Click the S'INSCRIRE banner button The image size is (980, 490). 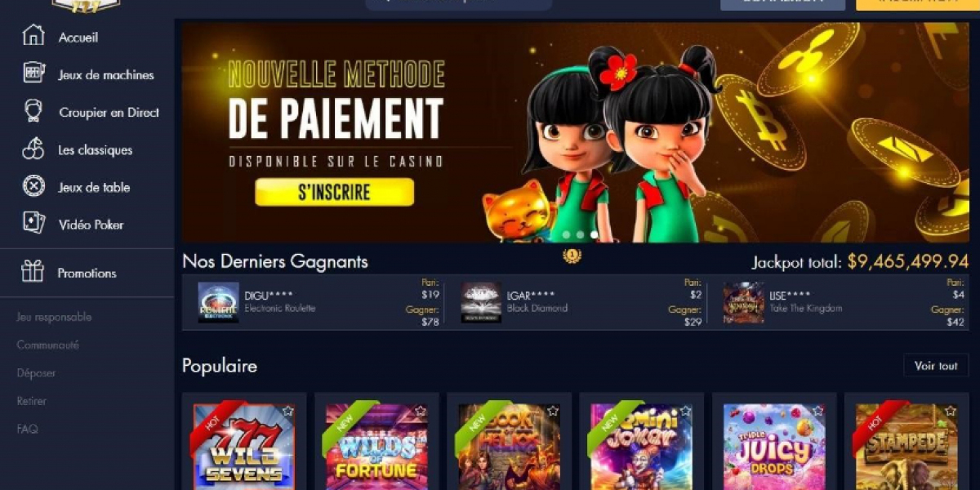coord(334,193)
